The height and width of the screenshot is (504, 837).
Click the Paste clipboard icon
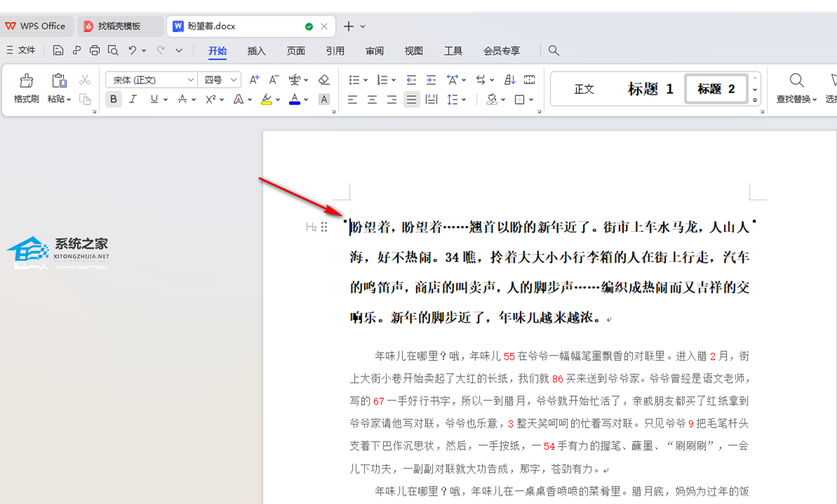pos(59,81)
